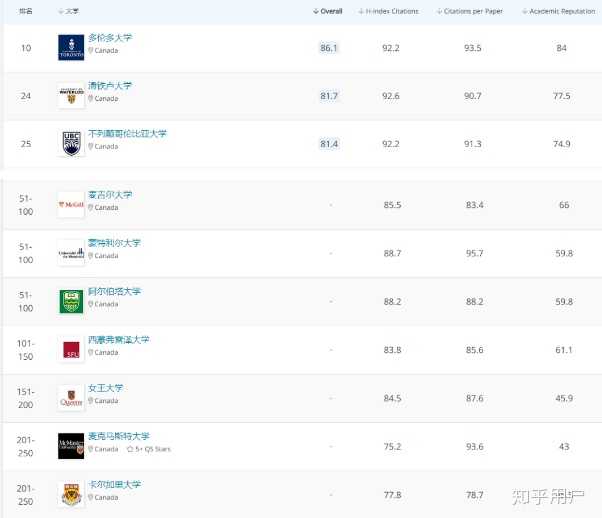Click the 排名 rank column header

pyautogui.click(x=26, y=11)
